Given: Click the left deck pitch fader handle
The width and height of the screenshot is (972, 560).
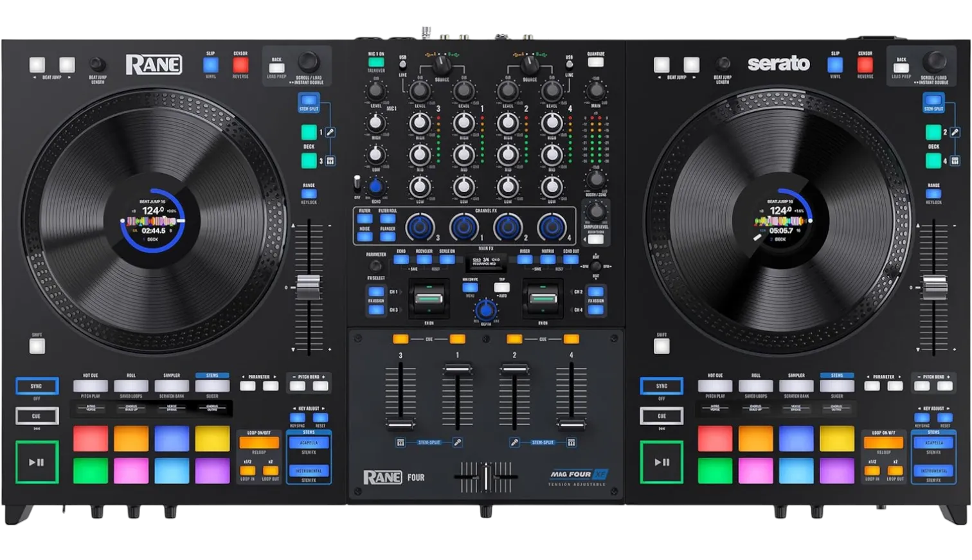Looking at the screenshot, I should [308, 287].
